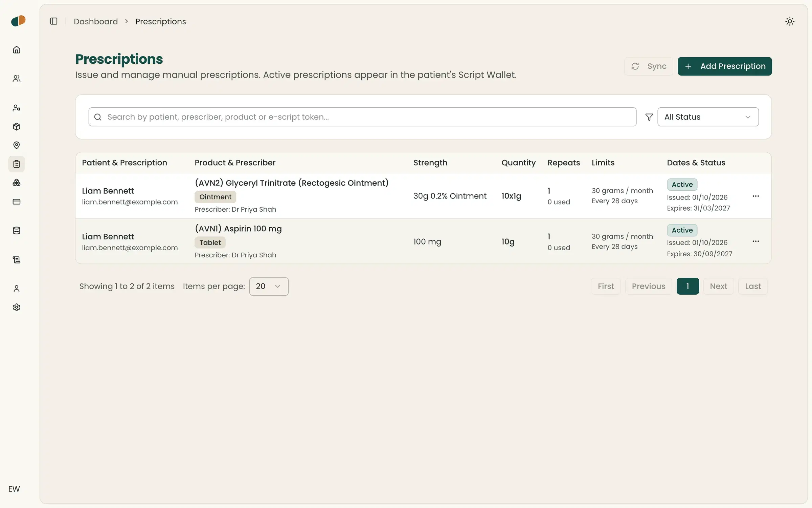Viewport: 812px width, 508px height.
Task: Open the user-settings (person with gear) sidebar icon
Action: pyautogui.click(x=17, y=108)
